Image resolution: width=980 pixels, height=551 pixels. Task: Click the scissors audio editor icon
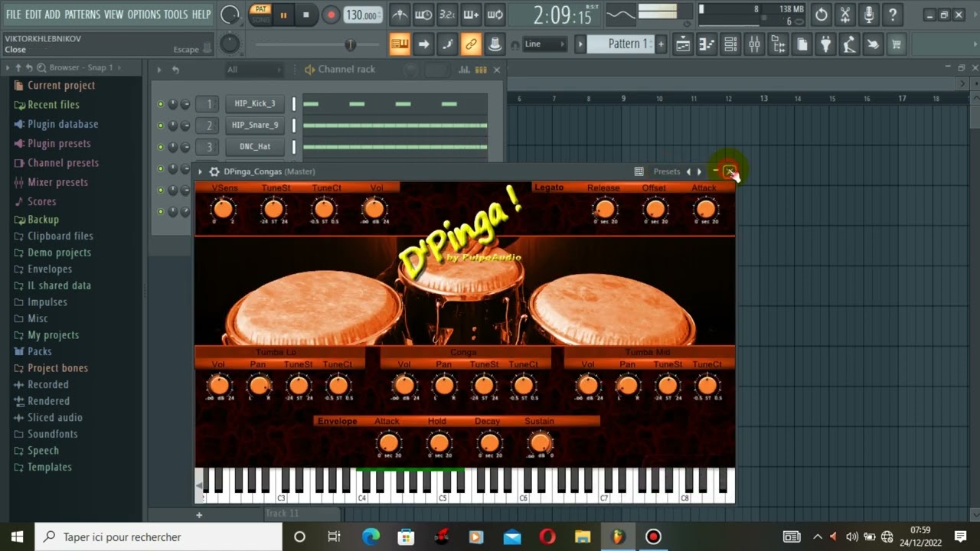pyautogui.click(x=844, y=15)
